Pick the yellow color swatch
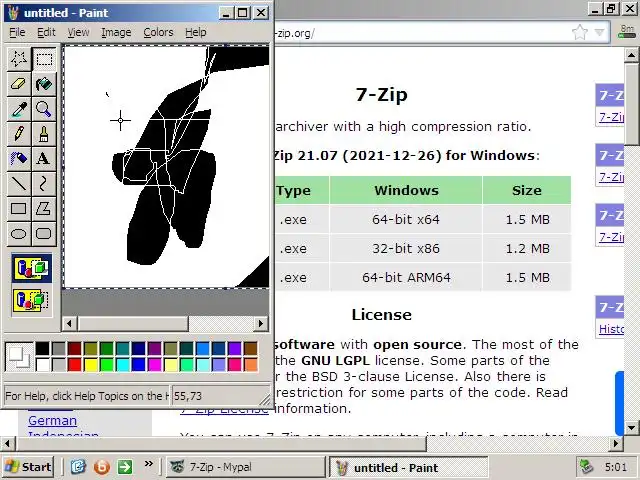 pyautogui.click(x=91, y=364)
